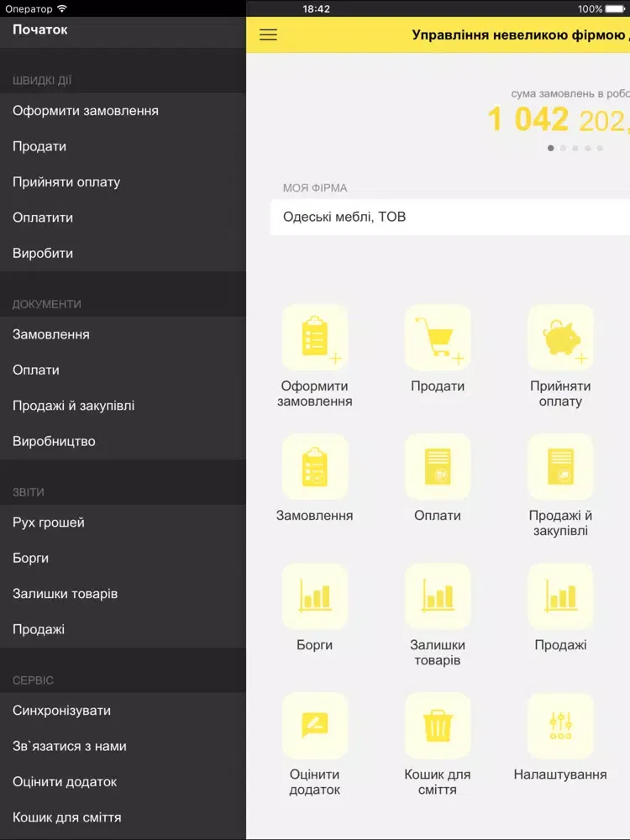Tap the 18:42 clock in status bar

click(x=316, y=8)
